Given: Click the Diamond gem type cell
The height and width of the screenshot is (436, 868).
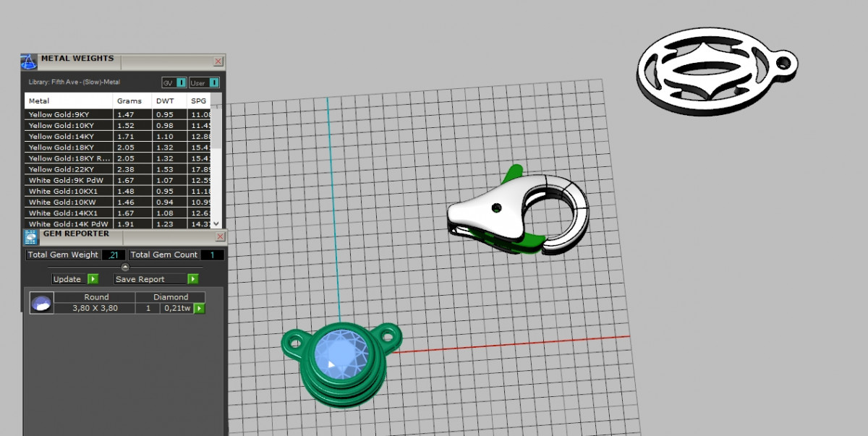Looking at the screenshot, I should (x=171, y=297).
